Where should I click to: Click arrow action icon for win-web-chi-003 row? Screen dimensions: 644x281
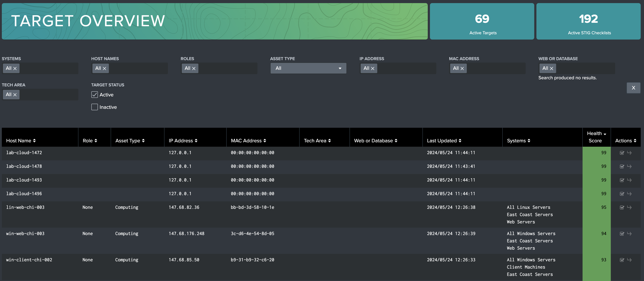[x=629, y=234]
